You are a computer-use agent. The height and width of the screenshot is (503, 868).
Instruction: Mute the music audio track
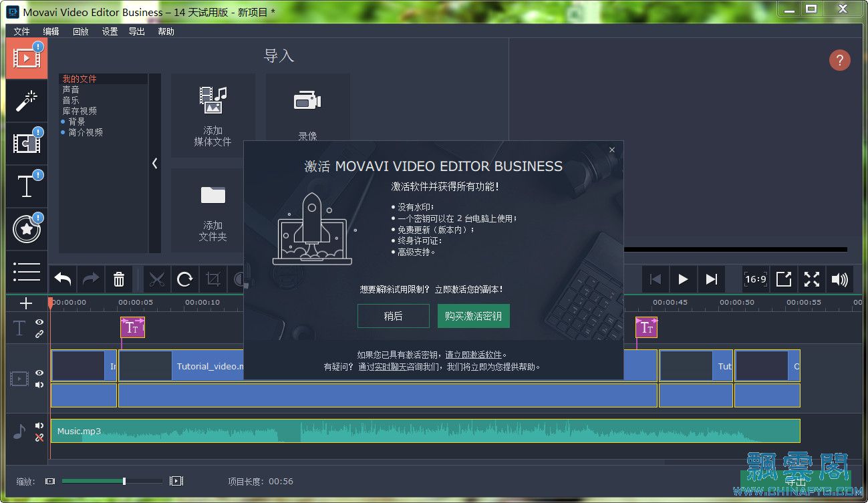[39, 426]
